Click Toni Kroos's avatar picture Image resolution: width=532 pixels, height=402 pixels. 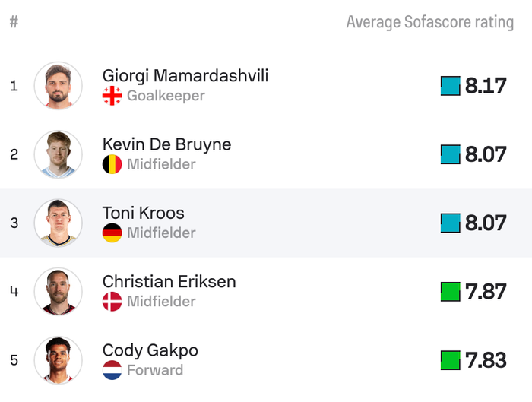[x=59, y=223]
